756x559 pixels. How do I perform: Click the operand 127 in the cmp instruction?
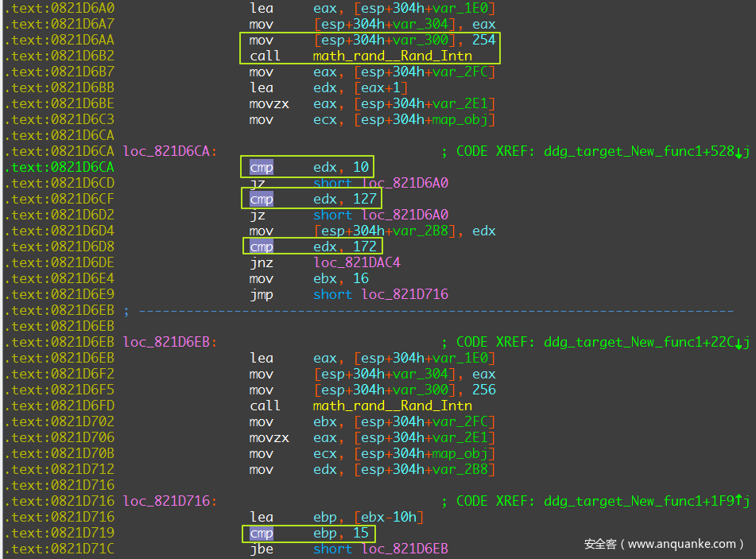[365, 199]
